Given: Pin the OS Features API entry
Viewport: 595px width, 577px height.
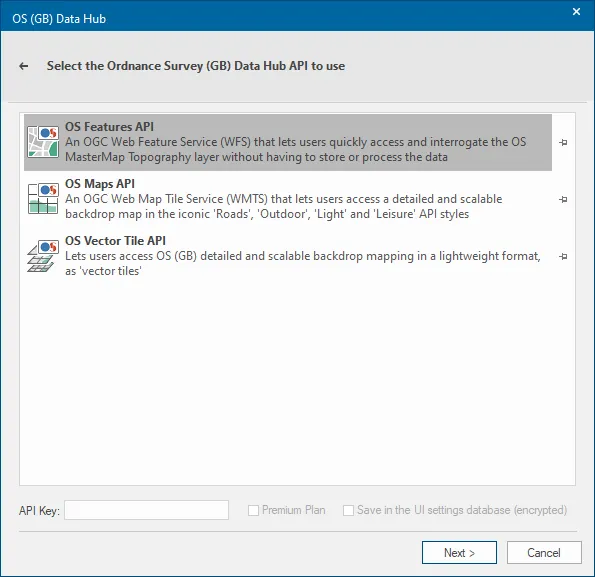Looking at the screenshot, I should [x=563, y=142].
